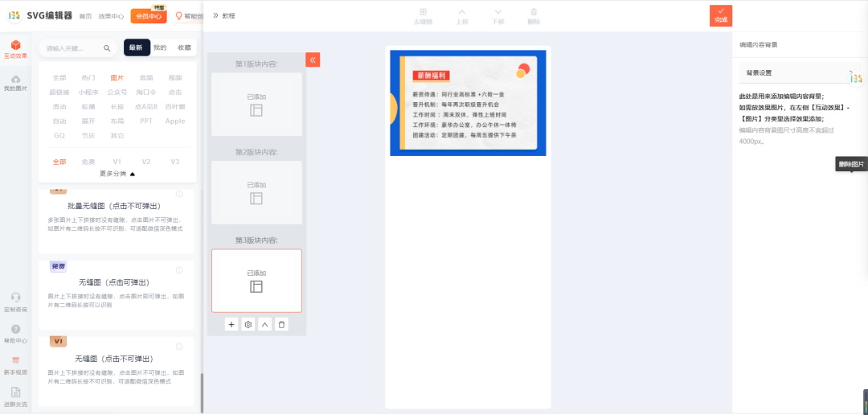868x415 pixels.
Task: Filter by 展开 category
Action: [88, 121]
